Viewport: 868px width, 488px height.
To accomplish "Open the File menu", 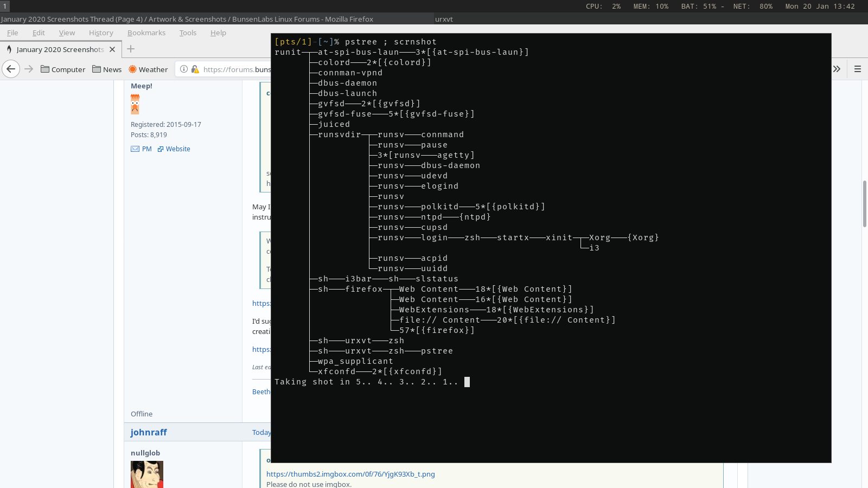I will point(12,33).
